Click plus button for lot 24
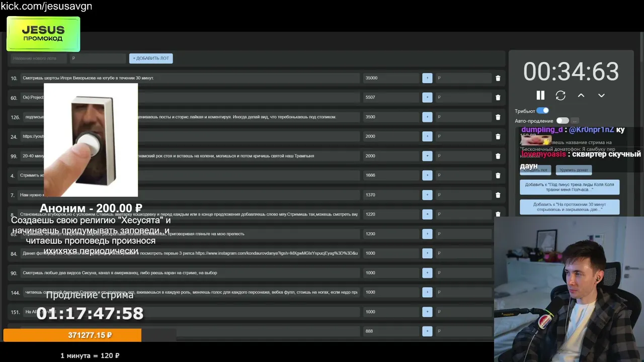 pos(427,136)
